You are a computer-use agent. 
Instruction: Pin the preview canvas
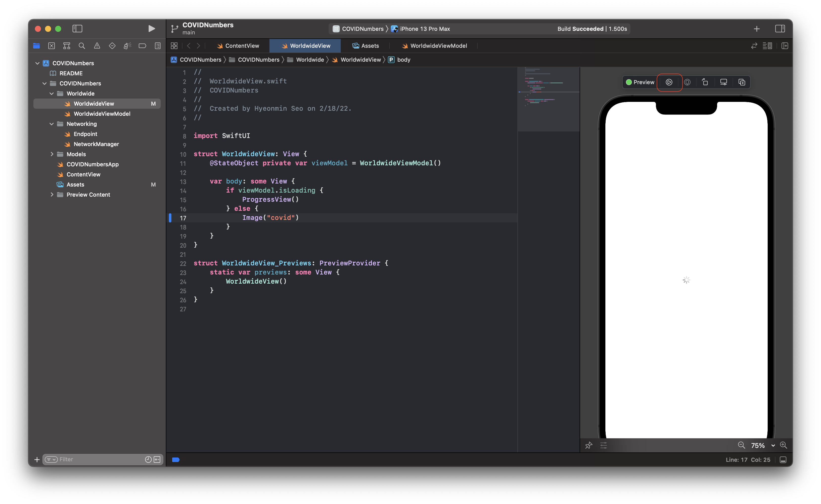point(589,445)
